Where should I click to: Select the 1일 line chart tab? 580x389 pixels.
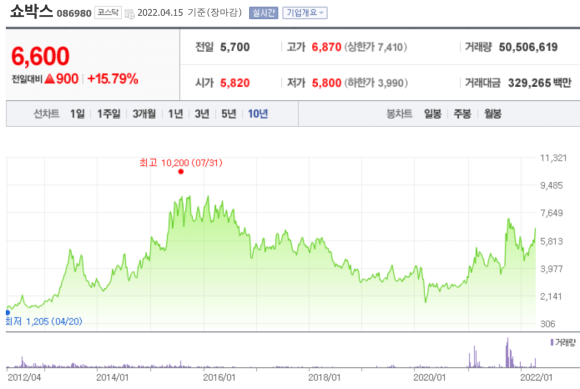pyautogui.click(x=77, y=114)
